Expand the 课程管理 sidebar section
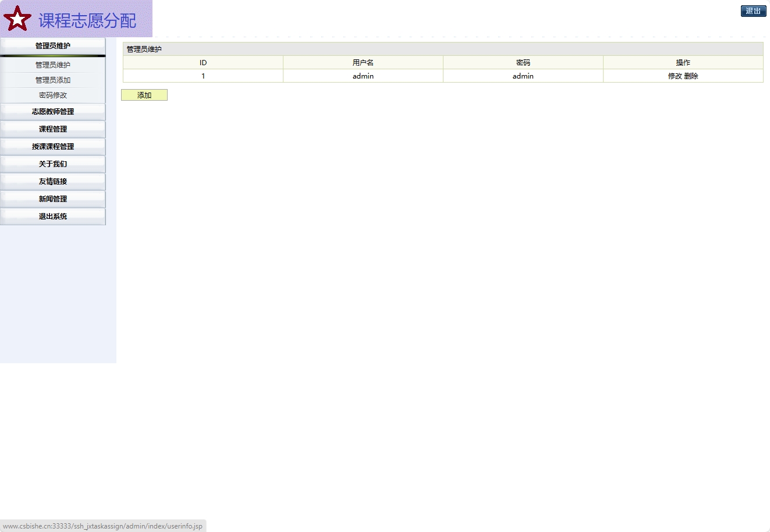This screenshot has width=770, height=532. tap(53, 129)
